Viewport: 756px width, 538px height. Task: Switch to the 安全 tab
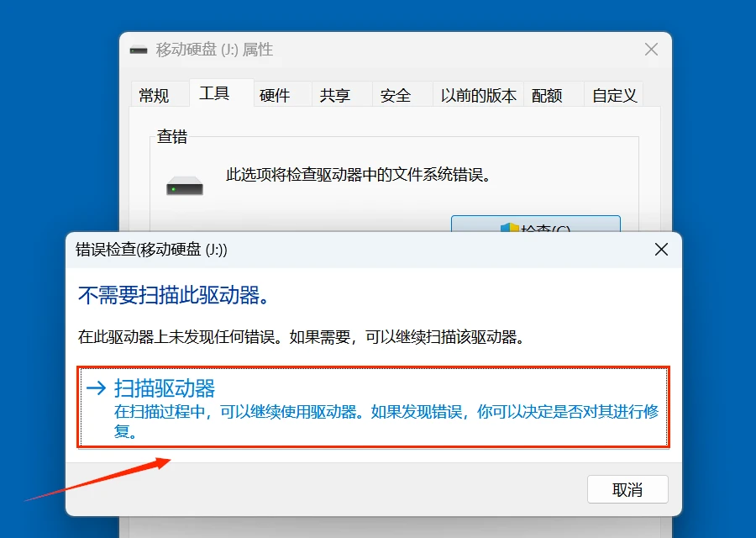[395, 95]
